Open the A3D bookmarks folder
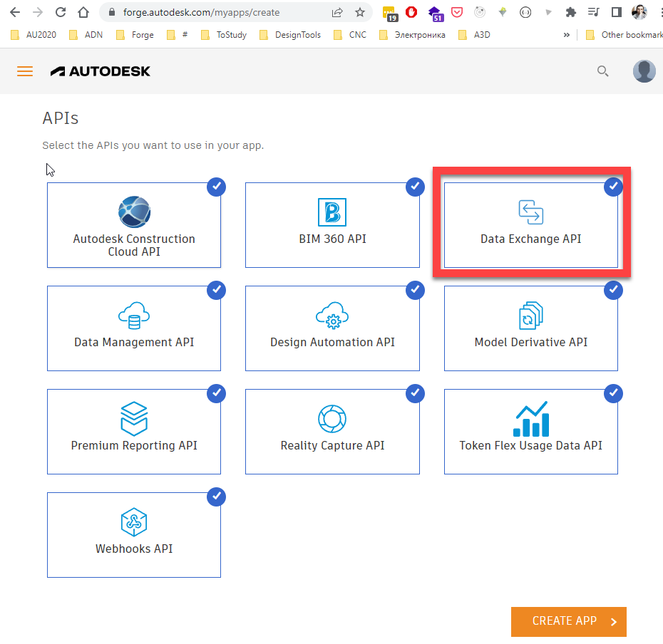The image size is (663, 644). point(474,35)
